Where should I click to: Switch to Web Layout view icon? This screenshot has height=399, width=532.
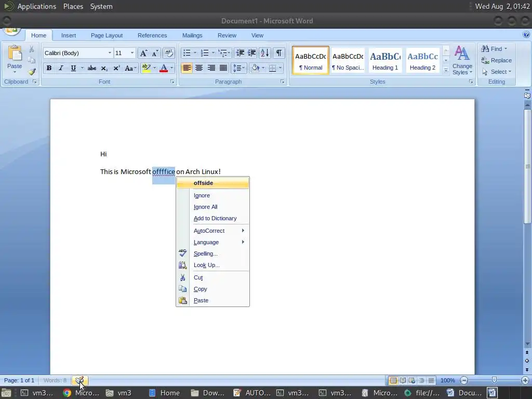[412, 380]
